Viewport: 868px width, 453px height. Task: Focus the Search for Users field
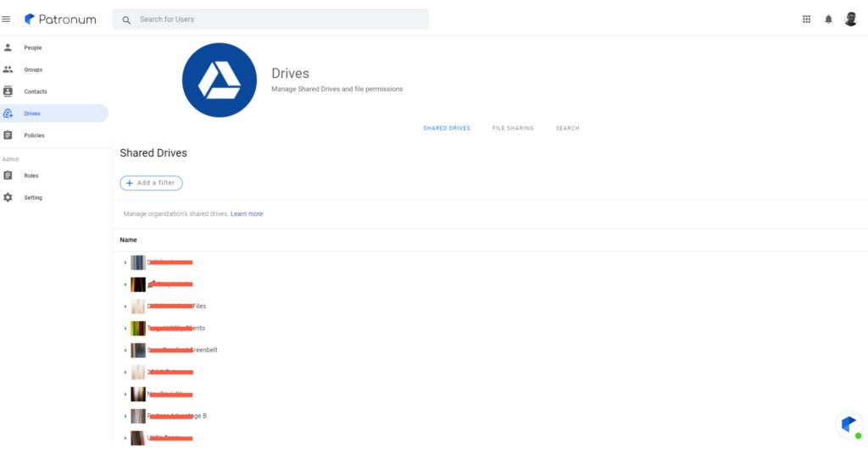pos(270,19)
